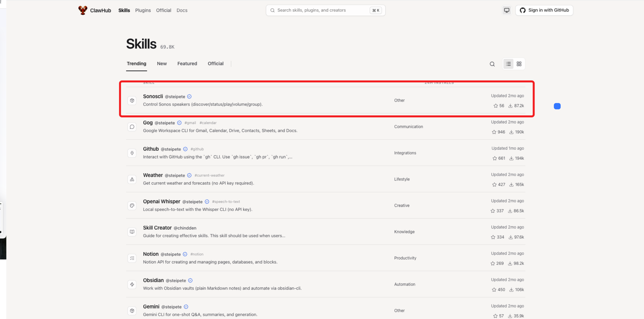Screen dimensions: 644x319
Task: Click the Github plug icon
Action: click(x=132, y=153)
